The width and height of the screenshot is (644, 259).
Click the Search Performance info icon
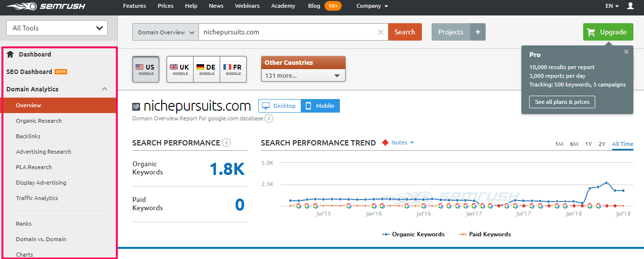point(226,143)
